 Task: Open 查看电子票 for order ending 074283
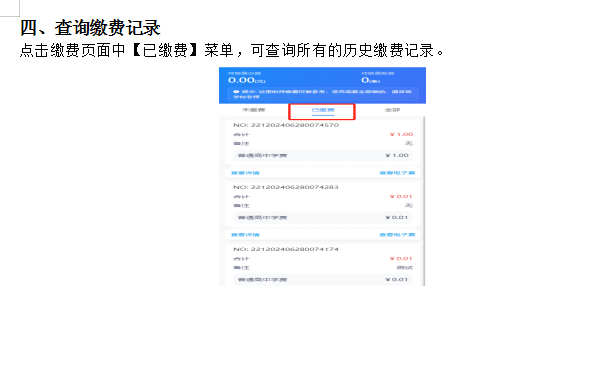pos(397,235)
